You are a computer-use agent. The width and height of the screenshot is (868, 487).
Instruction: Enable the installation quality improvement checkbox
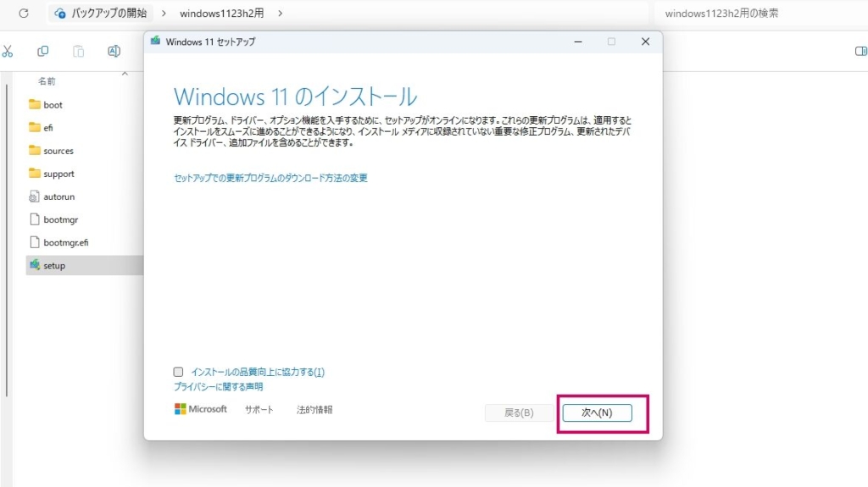tap(178, 372)
